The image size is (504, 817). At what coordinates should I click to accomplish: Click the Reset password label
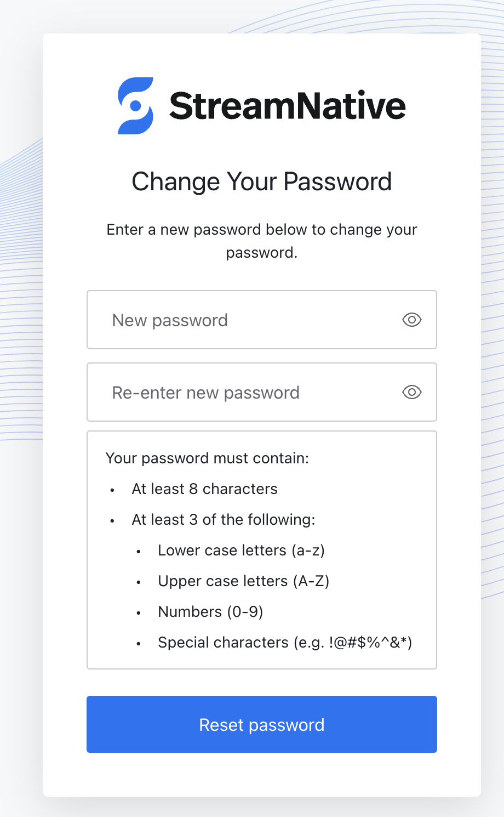coord(262,724)
